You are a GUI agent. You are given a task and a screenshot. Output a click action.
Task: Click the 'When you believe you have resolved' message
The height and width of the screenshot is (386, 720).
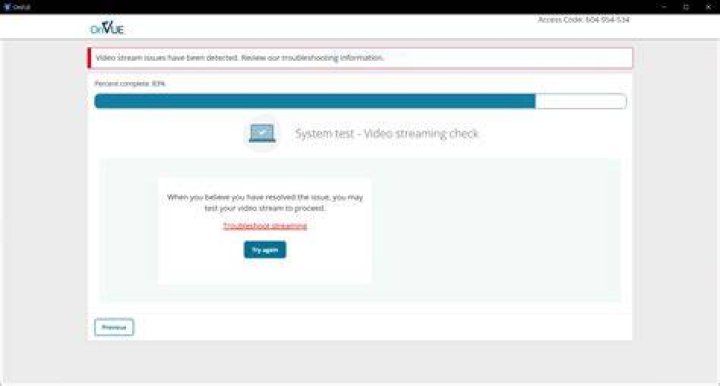pos(265,202)
